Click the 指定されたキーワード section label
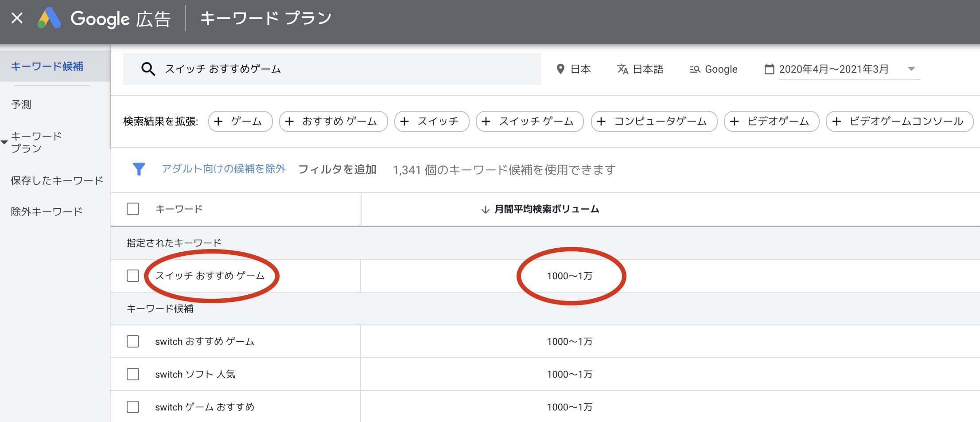980x422 pixels. [x=174, y=243]
